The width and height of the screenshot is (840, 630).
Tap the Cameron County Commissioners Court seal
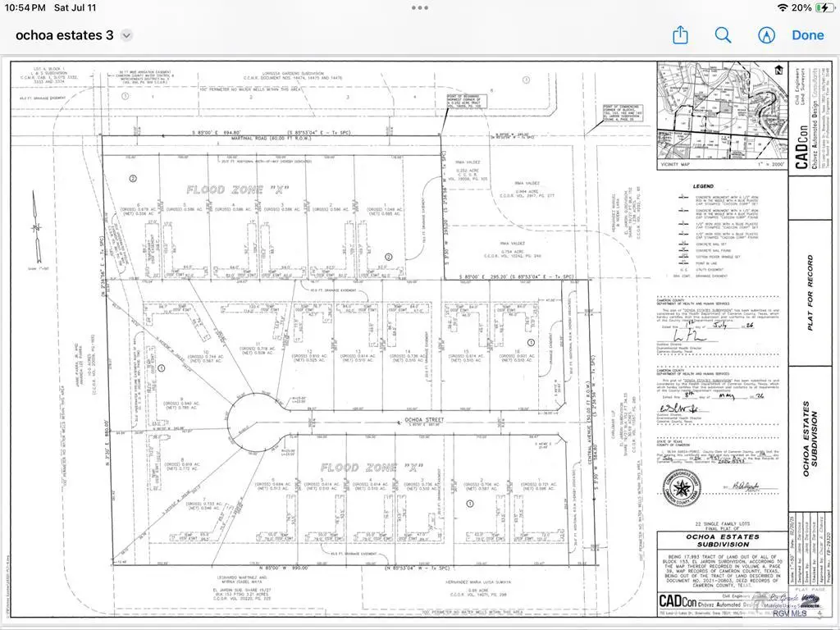[682, 489]
